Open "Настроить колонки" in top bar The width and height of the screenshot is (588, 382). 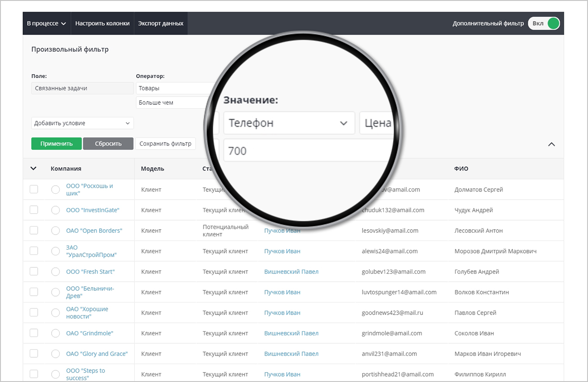102,23
